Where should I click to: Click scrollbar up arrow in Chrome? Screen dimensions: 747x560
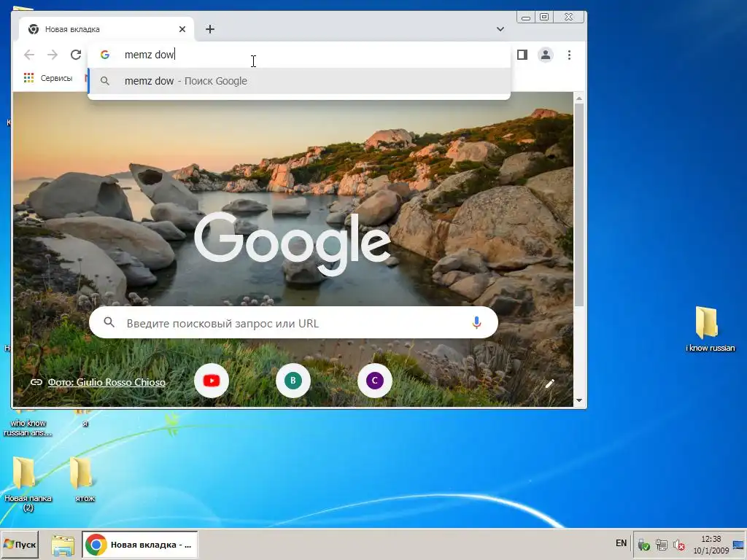click(x=578, y=98)
